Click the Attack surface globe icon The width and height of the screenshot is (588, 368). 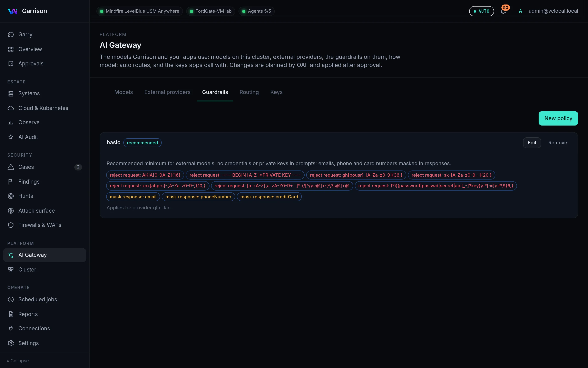[x=11, y=211]
